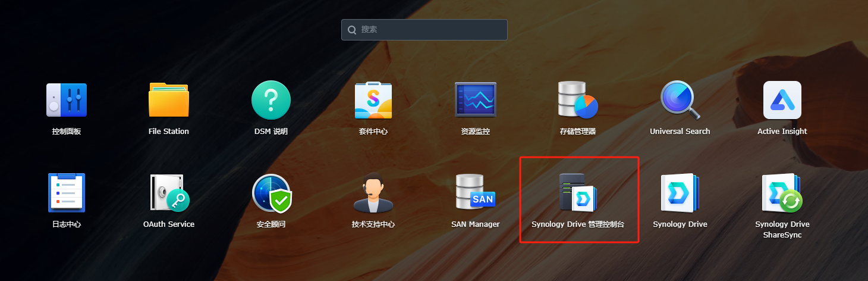The image size is (868, 281).
Task: Launch Universal Search magnifier icon
Action: (x=680, y=100)
